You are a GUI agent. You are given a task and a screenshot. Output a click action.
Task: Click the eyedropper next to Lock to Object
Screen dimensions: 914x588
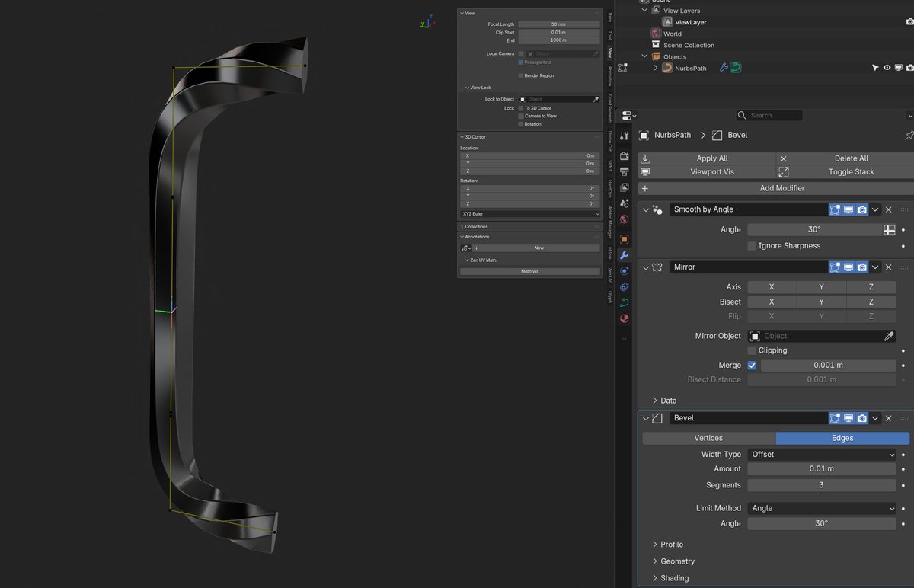click(x=596, y=99)
